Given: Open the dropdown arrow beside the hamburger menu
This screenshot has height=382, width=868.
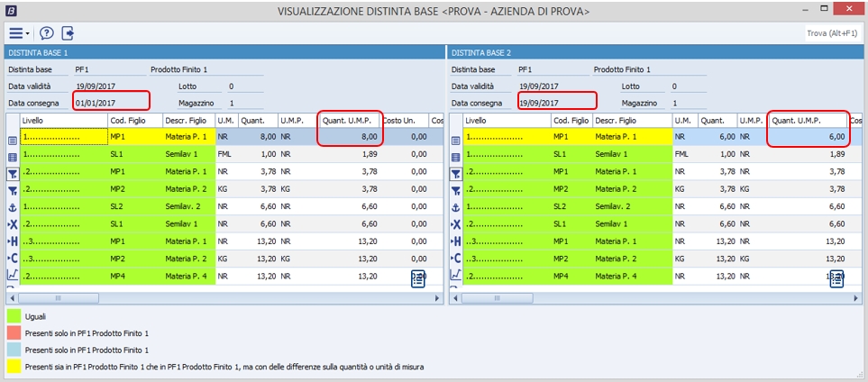Looking at the screenshot, I should pyautogui.click(x=28, y=34).
